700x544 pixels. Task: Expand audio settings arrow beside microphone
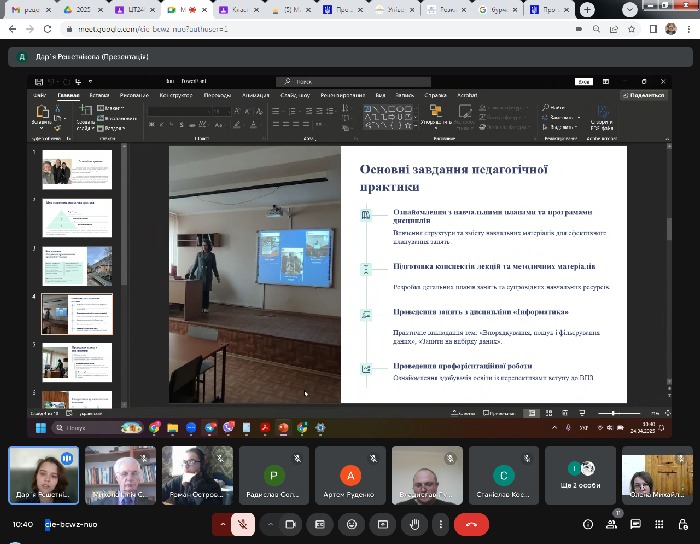click(x=221, y=524)
